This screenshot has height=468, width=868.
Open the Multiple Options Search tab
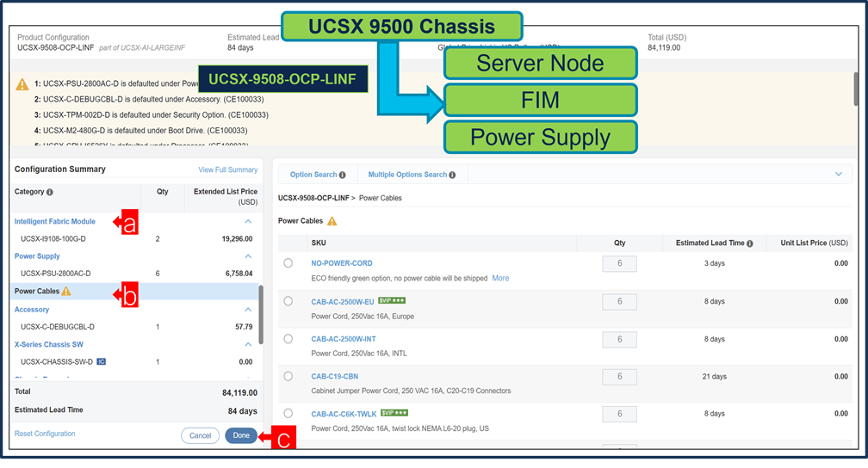tap(412, 175)
